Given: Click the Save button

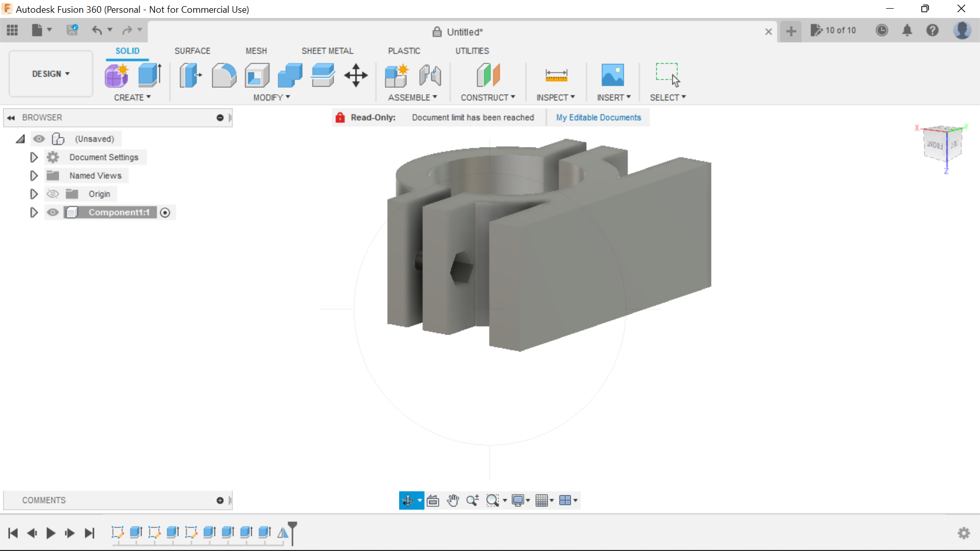Looking at the screenshot, I should tap(72, 30).
